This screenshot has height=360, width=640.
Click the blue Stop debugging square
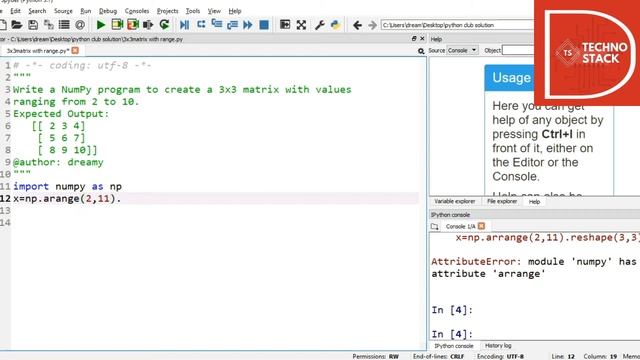pyautogui.click(x=264, y=25)
